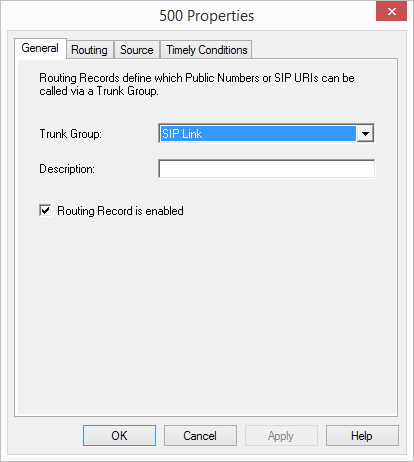Dismiss the dialog with the Cancel button
The width and height of the screenshot is (414, 462).
(200, 436)
